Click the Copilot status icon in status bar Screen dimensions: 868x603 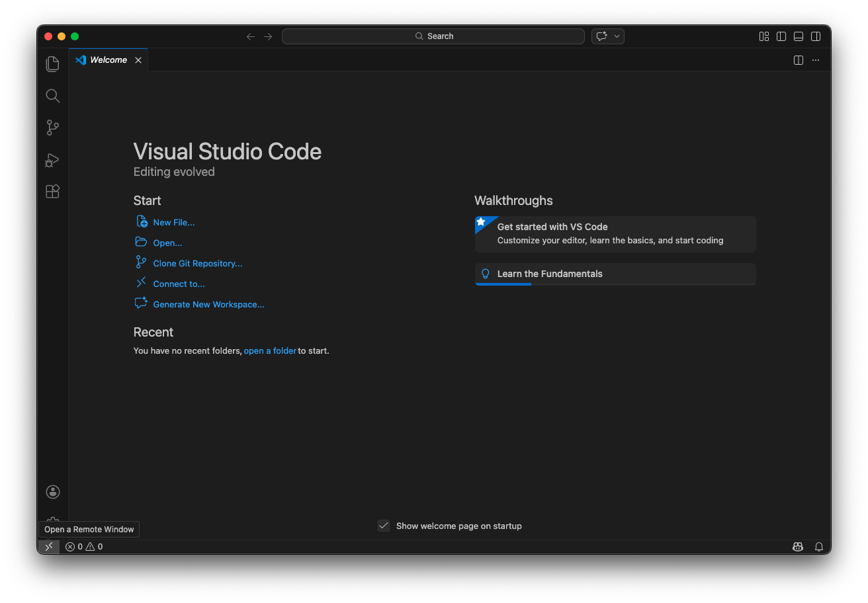pos(798,547)
